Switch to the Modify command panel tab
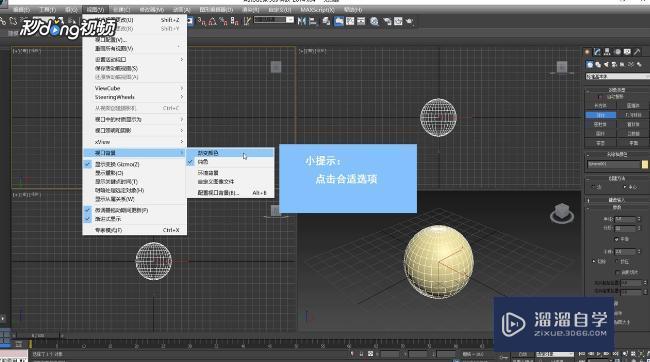This screenshot has height=362, width=650. click(x=597, y=52)
